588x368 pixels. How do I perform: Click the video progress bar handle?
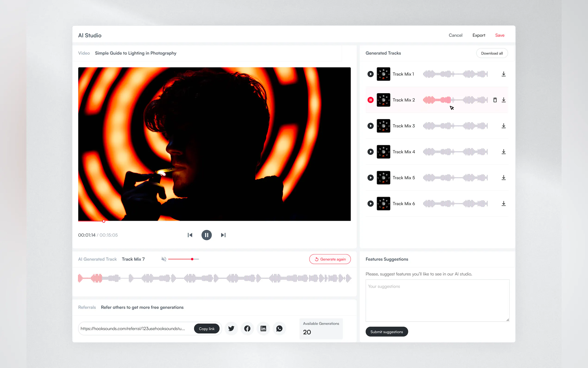[x=104, y=221]
